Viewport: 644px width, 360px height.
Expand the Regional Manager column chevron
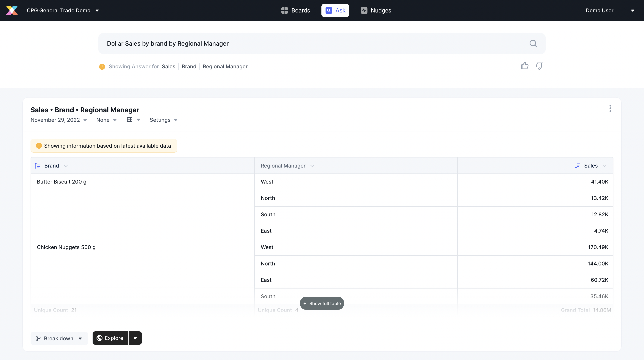[x=312, y=166]
